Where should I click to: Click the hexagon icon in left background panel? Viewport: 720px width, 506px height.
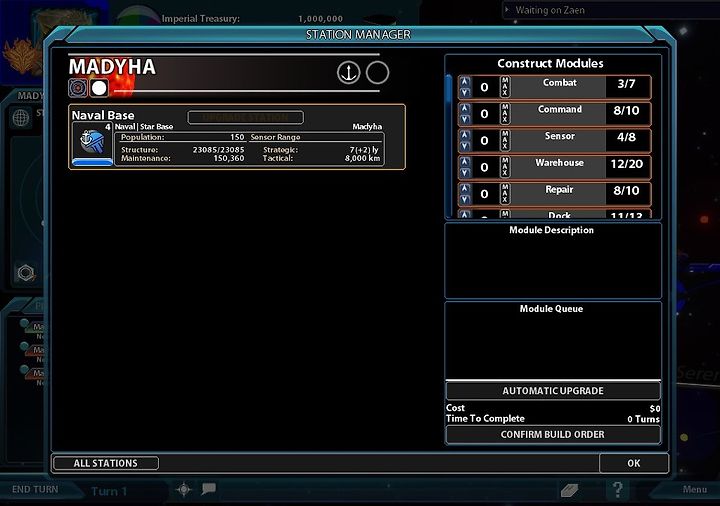(26, 273)
